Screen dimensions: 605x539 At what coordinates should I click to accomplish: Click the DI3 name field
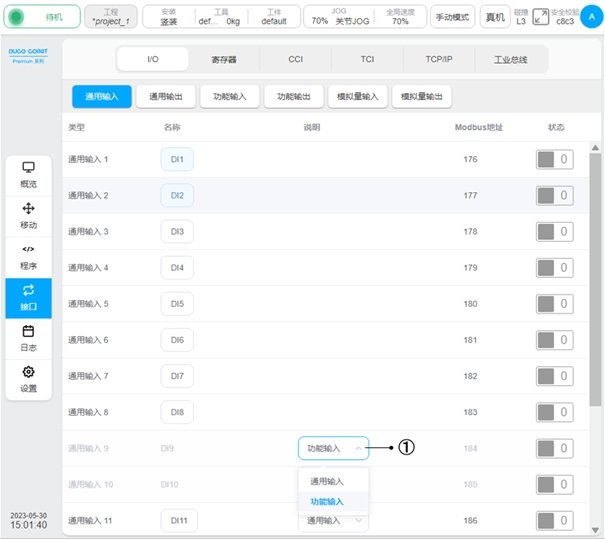(177, 232)
